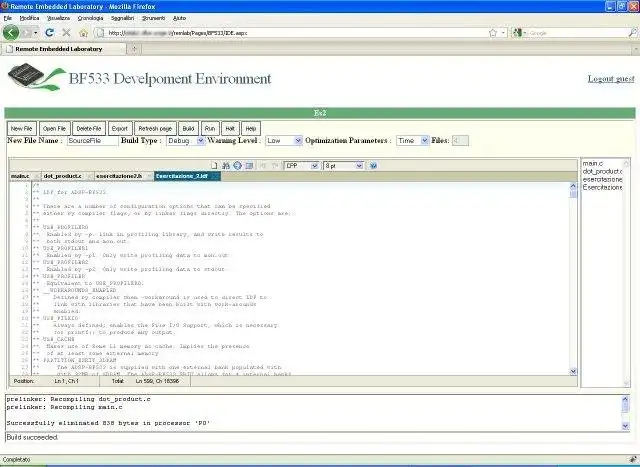Click the New File button

(x=22, y=128)
